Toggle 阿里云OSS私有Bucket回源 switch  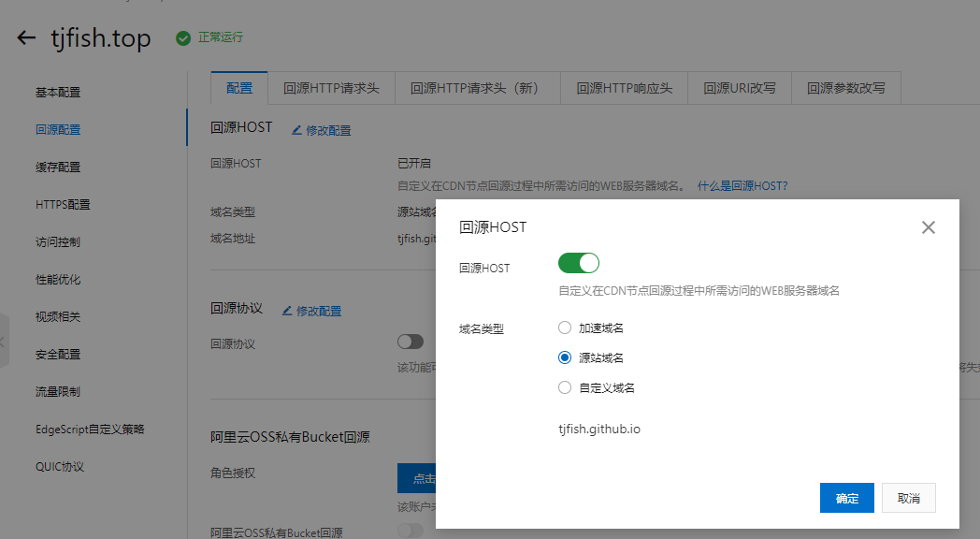tap(410, 531)
